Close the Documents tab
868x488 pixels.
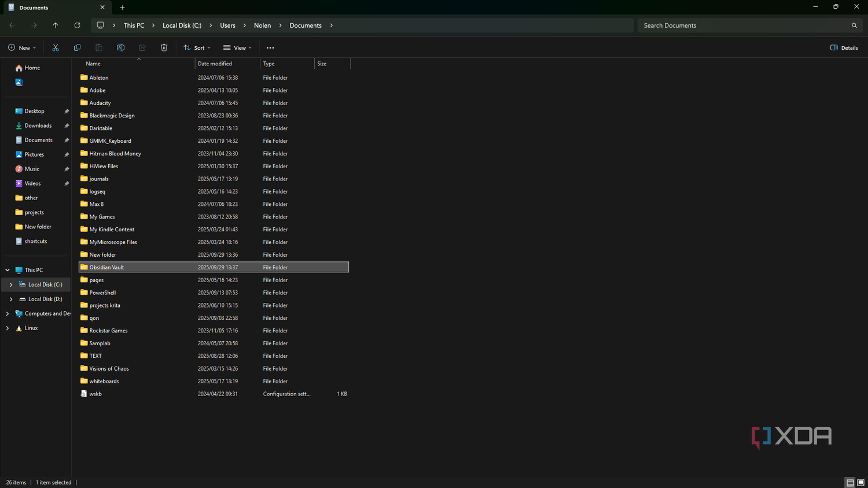pyautogui.click(x=102, y=8)
